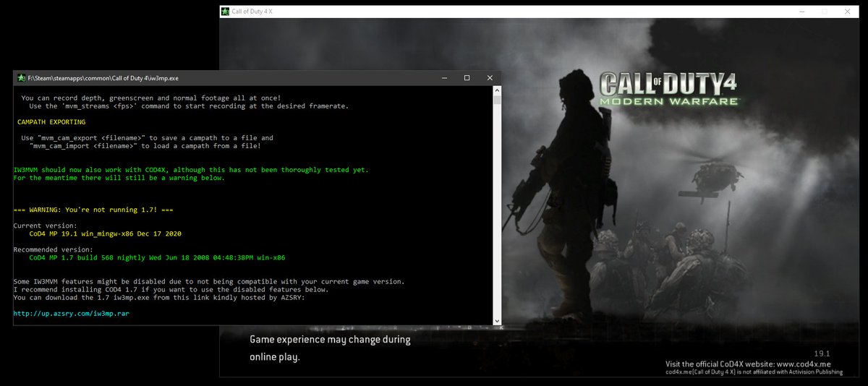Click the 'mvm_streams <fps>' command line
The height and width of the screenshot is (386, 868).
click(189, 106)
